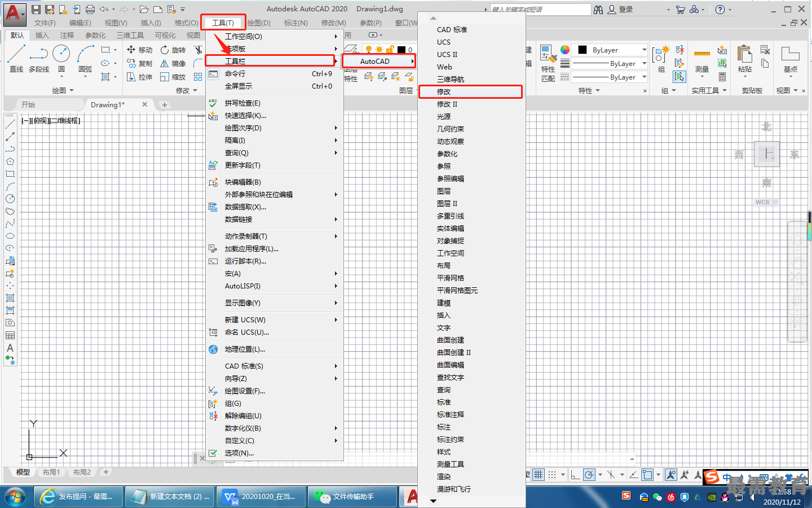Choose 对象捕捉 in the toolbar list
The width and height of the screenshot is (812, 508).
470,240
